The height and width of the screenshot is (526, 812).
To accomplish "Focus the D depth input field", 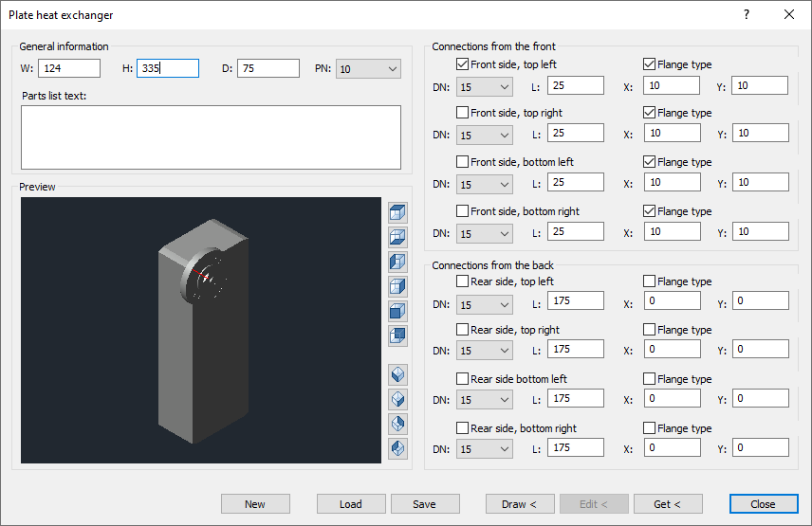I will [268, 68].
